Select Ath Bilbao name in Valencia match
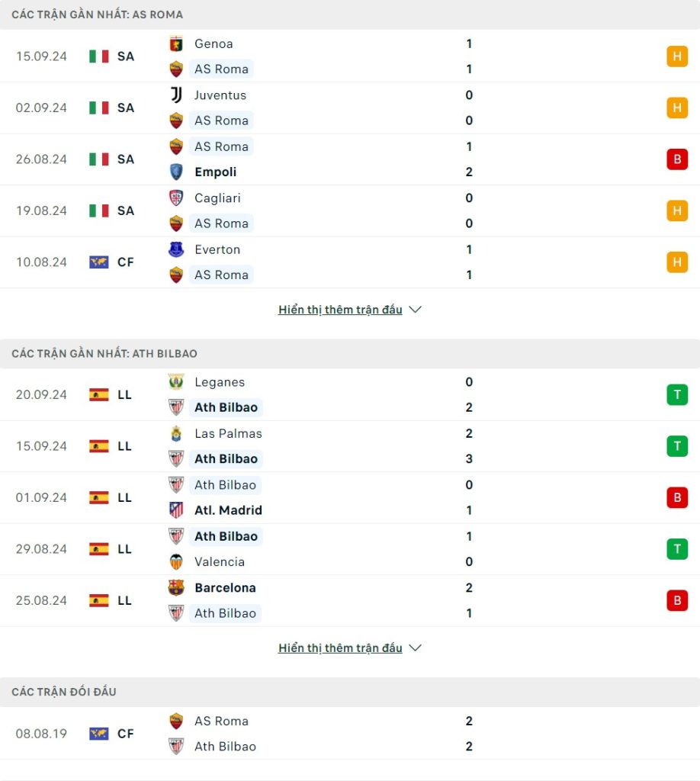 point(226,536)
